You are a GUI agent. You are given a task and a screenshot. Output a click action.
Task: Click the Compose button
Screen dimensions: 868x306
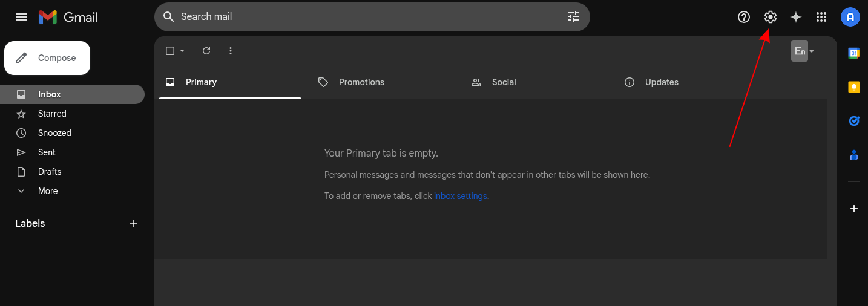pos(47,58)
